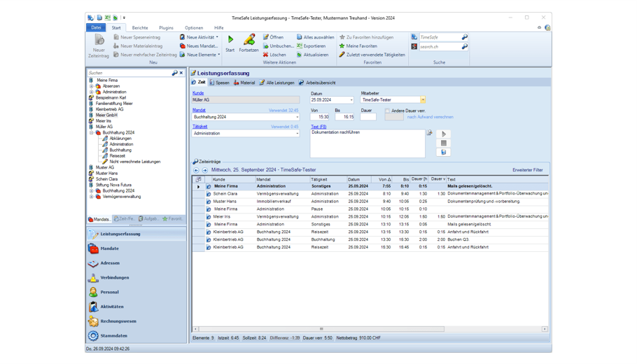Click the Von time input field
The height and width of the screenshot is (364, 637).
(319, 118)
